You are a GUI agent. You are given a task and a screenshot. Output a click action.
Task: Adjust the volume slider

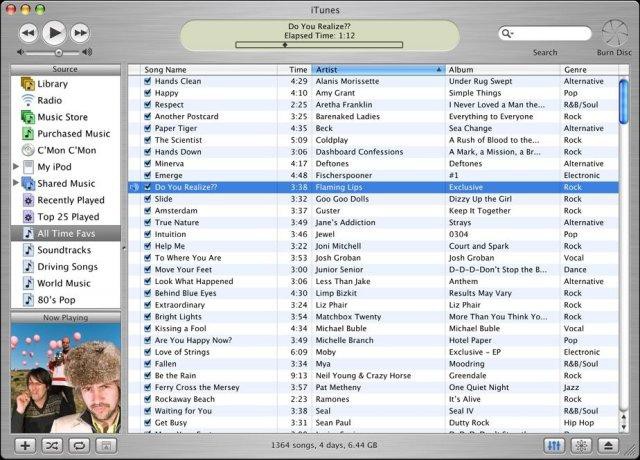tap(59, 51)
